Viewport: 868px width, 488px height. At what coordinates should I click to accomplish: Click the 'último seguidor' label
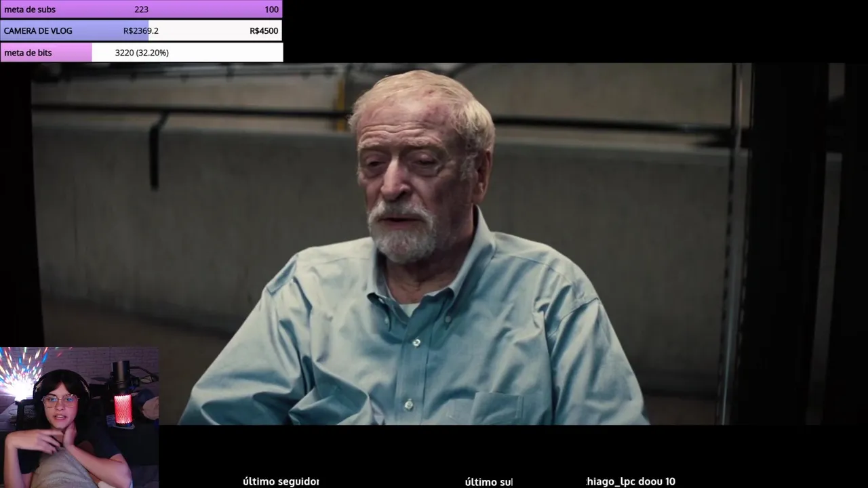point(281,481)
